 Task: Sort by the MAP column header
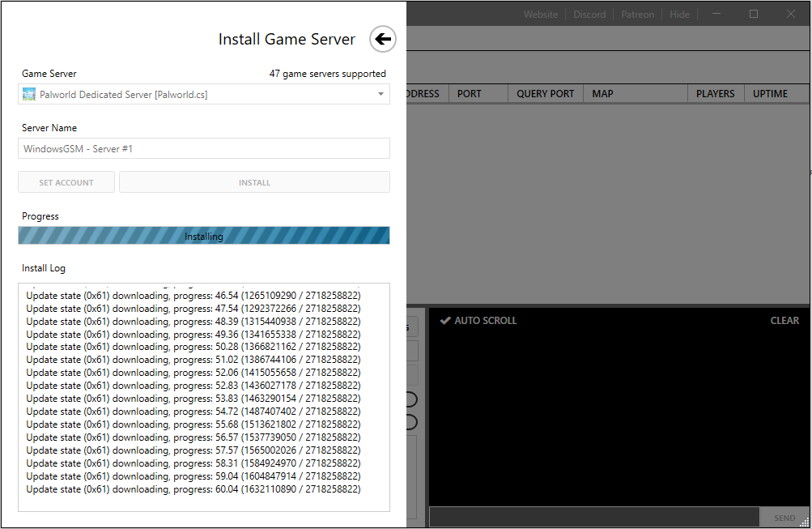pyautogui.click(x=636, y=94)
